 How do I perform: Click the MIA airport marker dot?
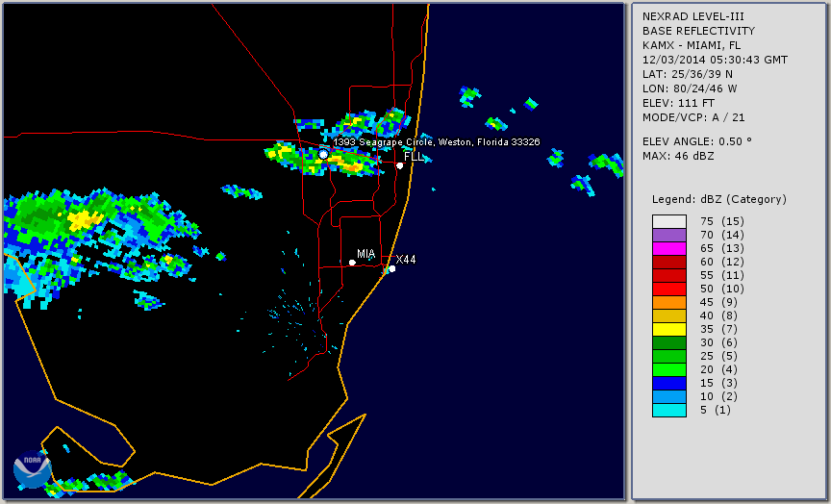(x=352, y=263)
